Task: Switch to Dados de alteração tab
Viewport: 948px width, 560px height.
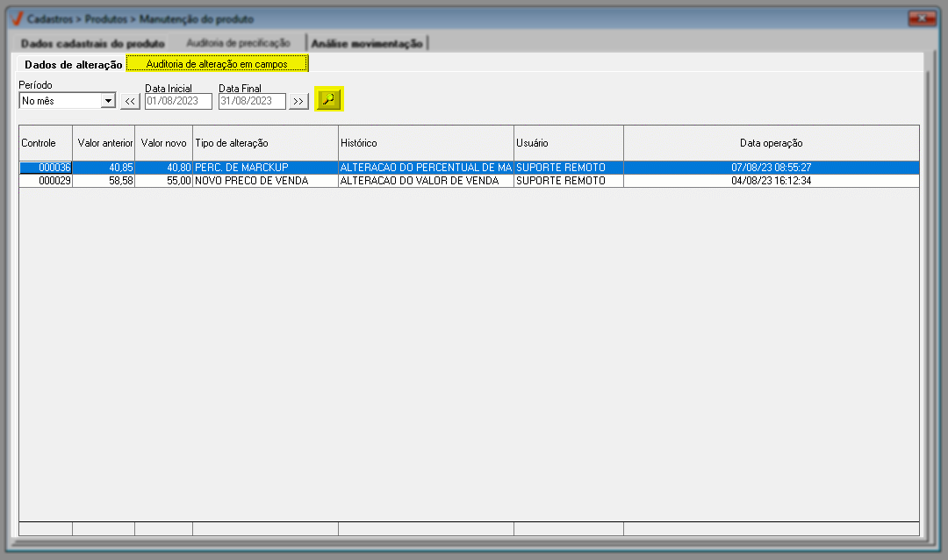Action: tap(73, 64)
